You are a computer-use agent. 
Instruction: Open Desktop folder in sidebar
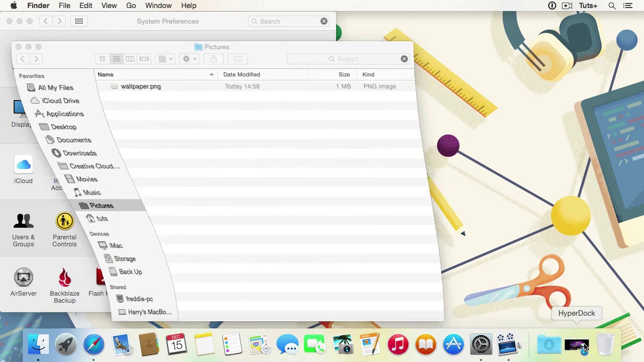pos(58,127)
